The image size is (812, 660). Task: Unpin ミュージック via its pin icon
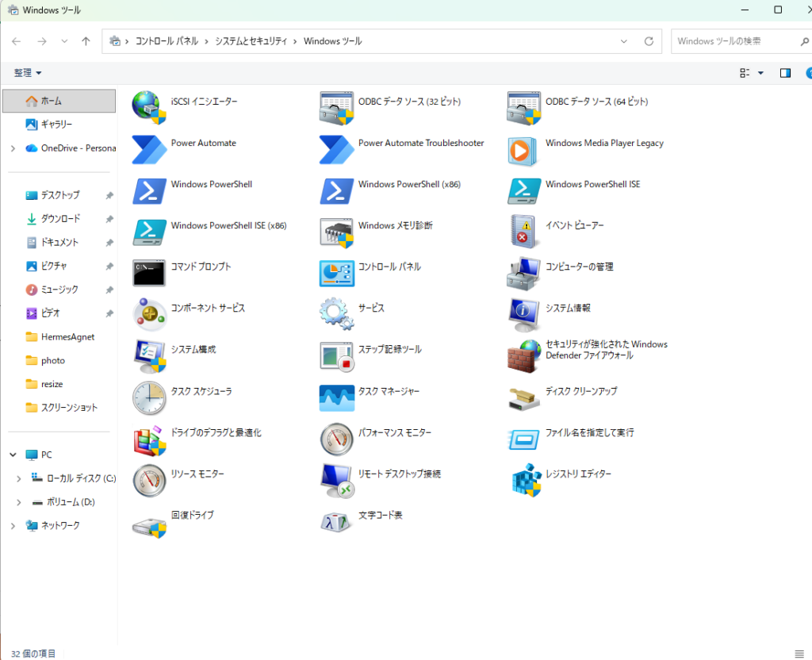109,290
